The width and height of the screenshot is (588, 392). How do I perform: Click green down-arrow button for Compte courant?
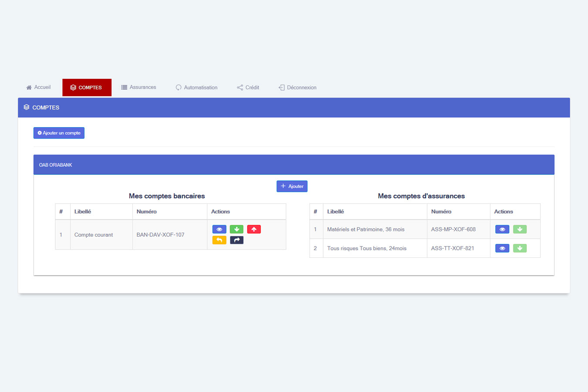(x=237, y=230)
